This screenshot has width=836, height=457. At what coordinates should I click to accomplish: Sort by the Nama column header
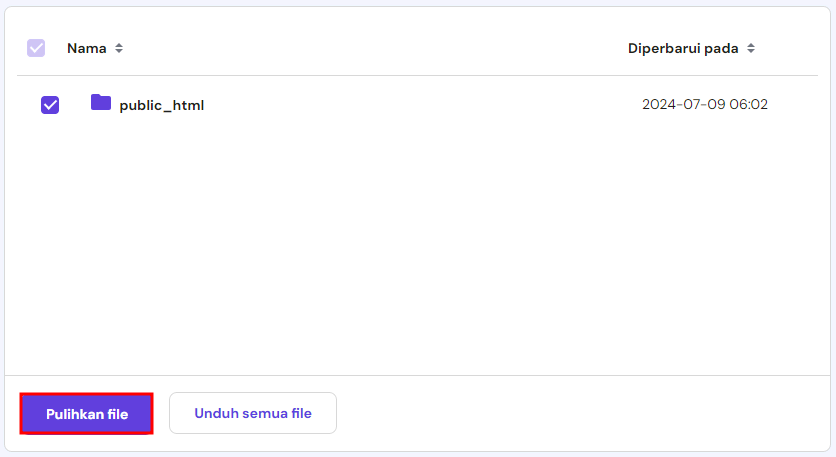(87, 48)
